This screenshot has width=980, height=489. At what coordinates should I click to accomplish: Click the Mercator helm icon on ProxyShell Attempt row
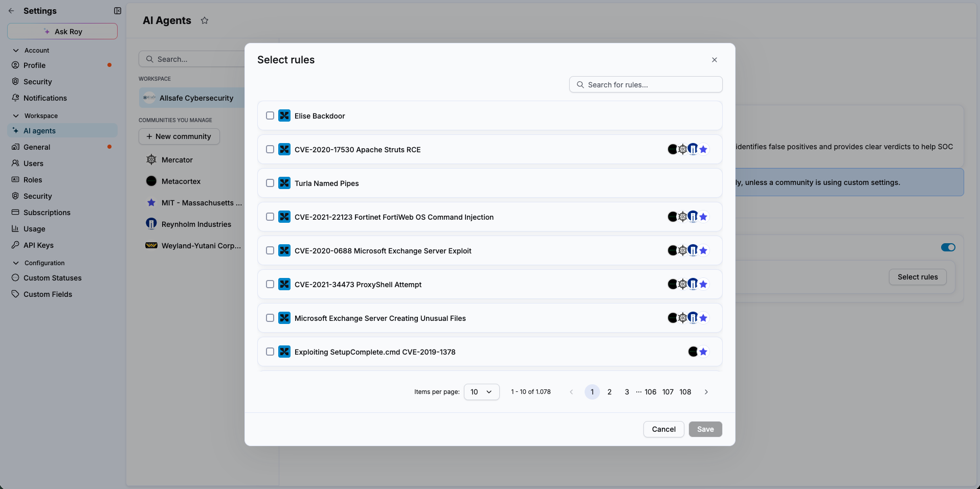point(683,285)
